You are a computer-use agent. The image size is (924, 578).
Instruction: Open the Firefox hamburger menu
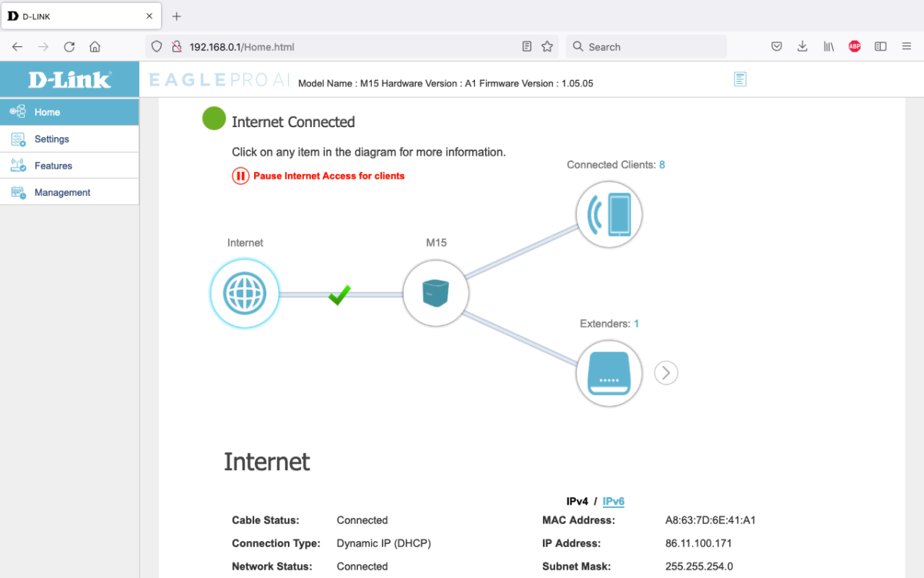pyautogui.click(x=906, y=47)
